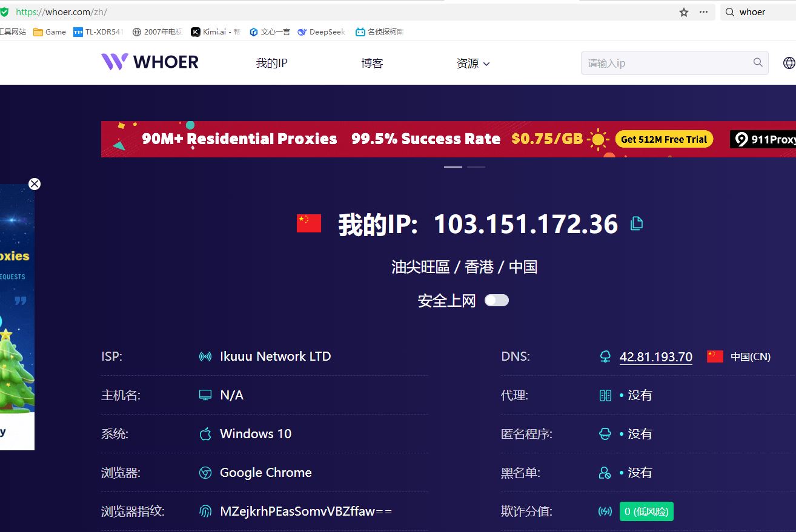Open the 博客 menu item
796x532 pixels.
click(x=372, y=63)
